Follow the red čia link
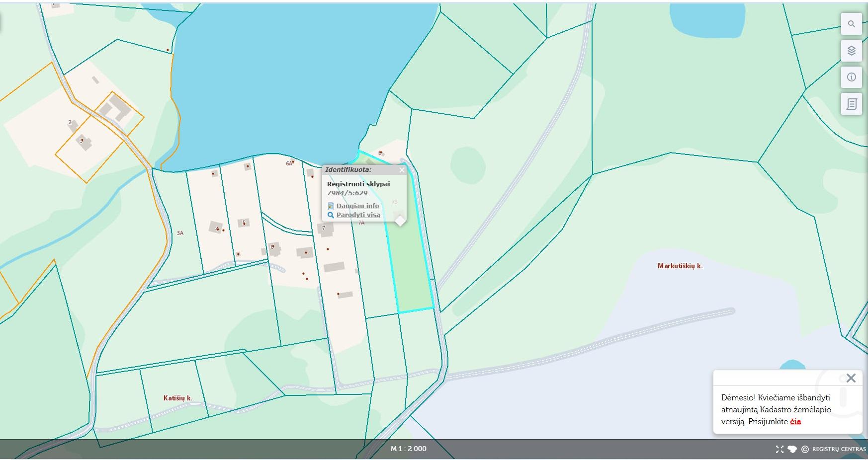868x460 pixels. [x=795, y=422]
